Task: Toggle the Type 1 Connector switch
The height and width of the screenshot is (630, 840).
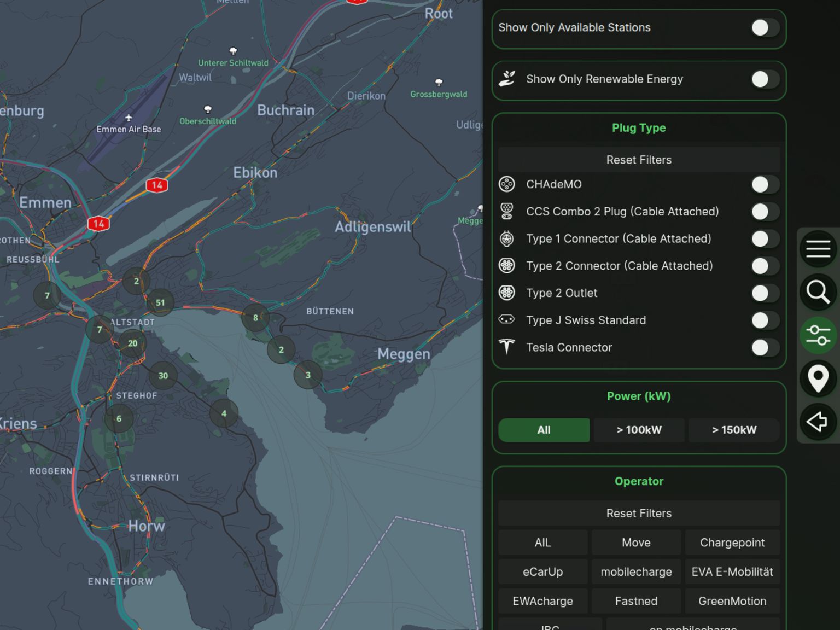Action: [x=765, y=239]
